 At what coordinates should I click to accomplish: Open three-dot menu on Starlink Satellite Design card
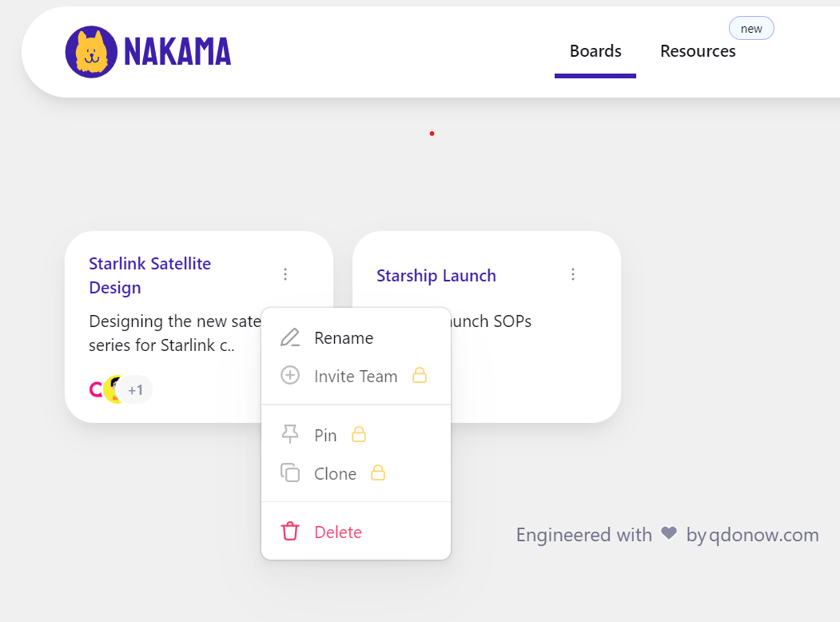point(285,274)
